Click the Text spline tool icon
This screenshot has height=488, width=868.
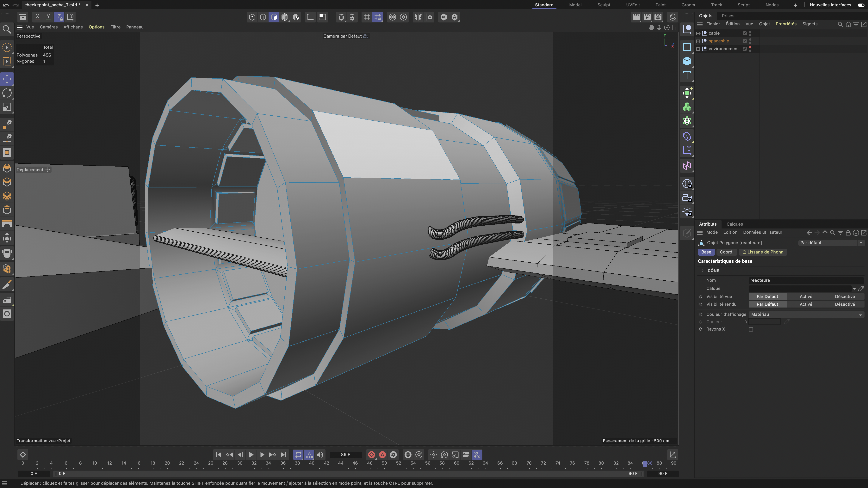click(x=687, y=75)
